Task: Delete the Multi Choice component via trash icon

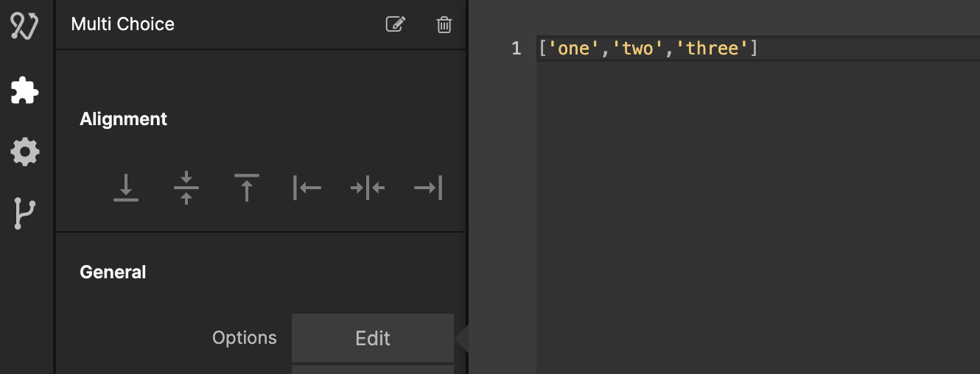Action: (444, 24)
